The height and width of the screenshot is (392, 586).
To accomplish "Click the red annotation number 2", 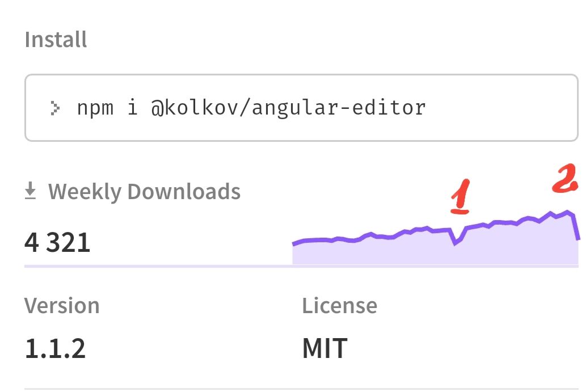I will [564, 180].
